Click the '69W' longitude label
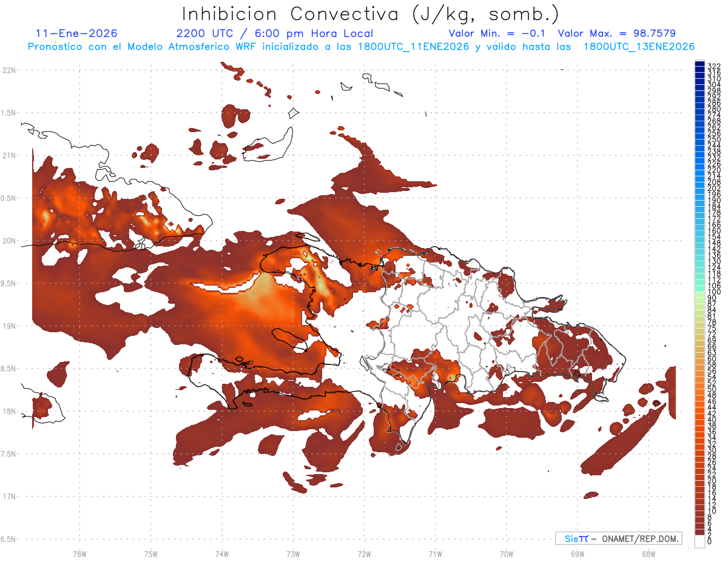728x562 pixels. (x=578, y=554)
